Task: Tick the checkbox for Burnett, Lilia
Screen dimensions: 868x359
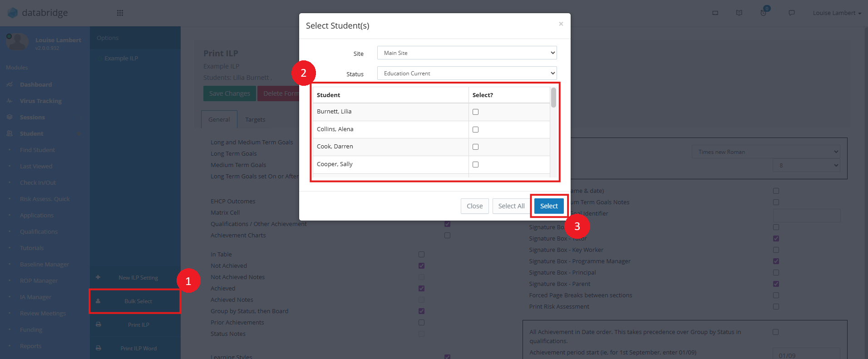Action: [x=475, y=112]
